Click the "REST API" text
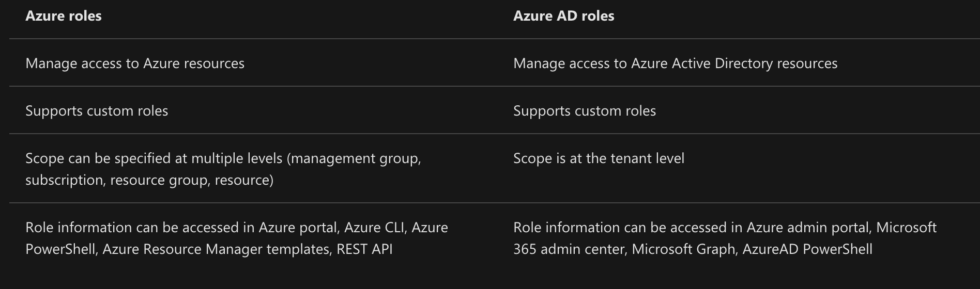Screen dimensions: 980x289 click(x=364, y=249)
